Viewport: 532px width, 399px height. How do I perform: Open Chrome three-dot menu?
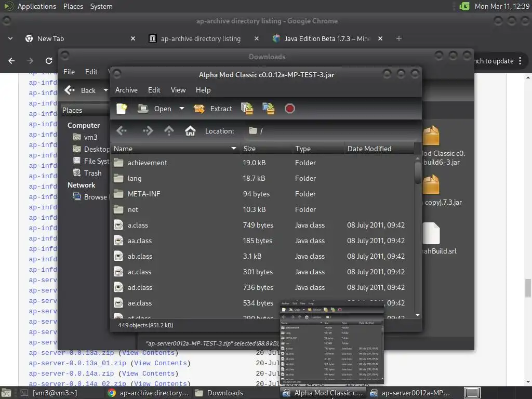click(x=520, y=61)
